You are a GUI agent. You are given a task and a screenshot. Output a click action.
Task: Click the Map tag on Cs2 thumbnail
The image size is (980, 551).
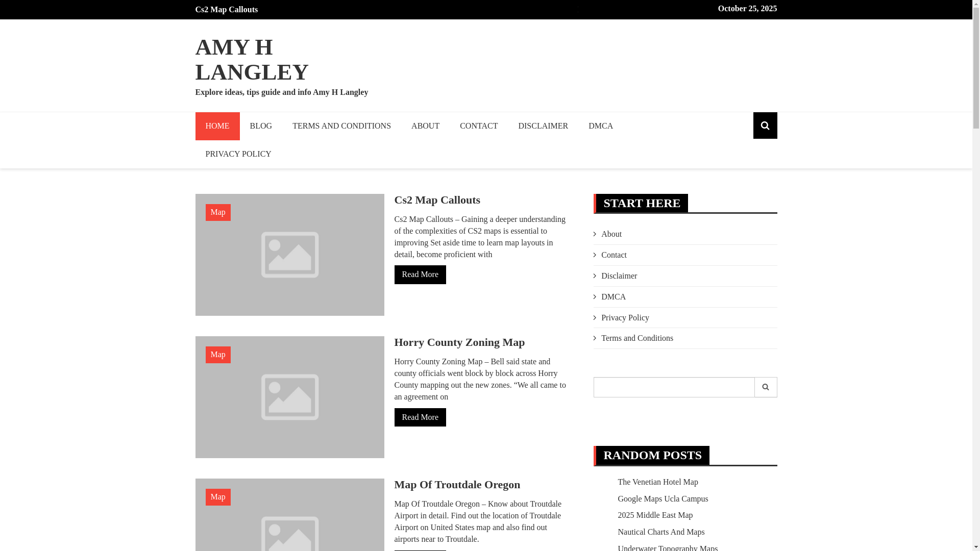point(218,212)
